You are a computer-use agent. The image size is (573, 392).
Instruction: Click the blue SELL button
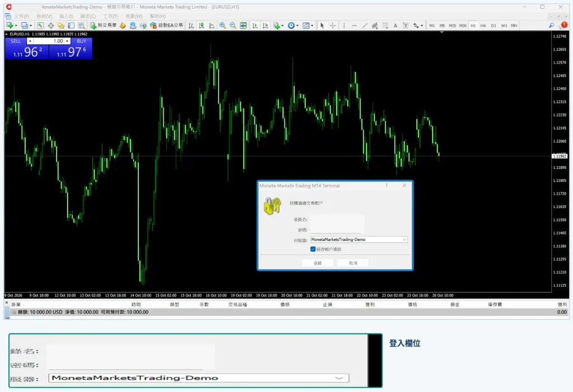click(x=16, y=41)
